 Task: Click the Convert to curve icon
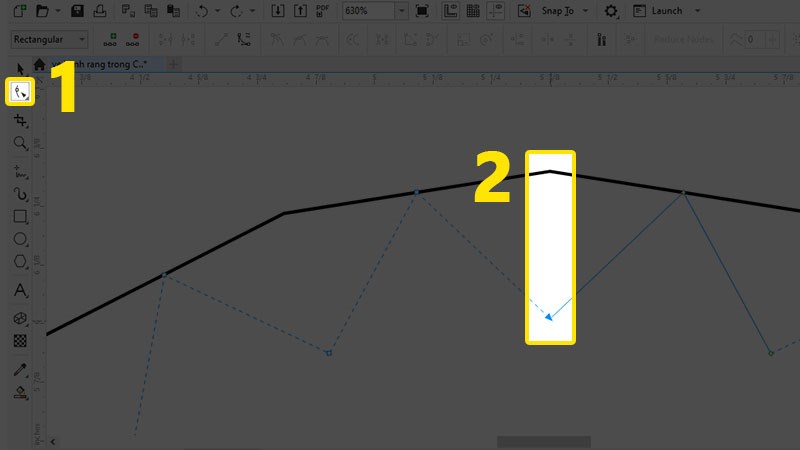(x=244, y=39)
